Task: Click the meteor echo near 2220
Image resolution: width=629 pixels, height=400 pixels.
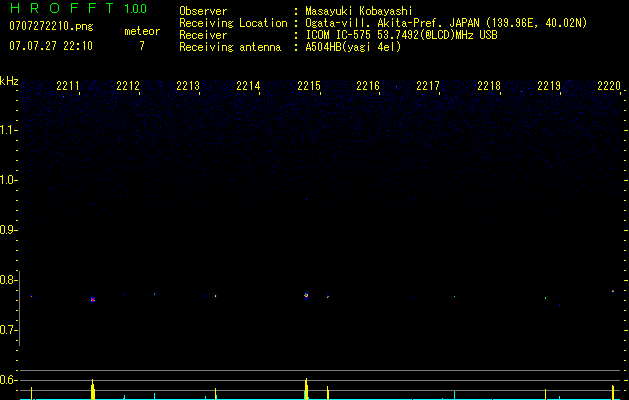Action: (x=613, y=291)
